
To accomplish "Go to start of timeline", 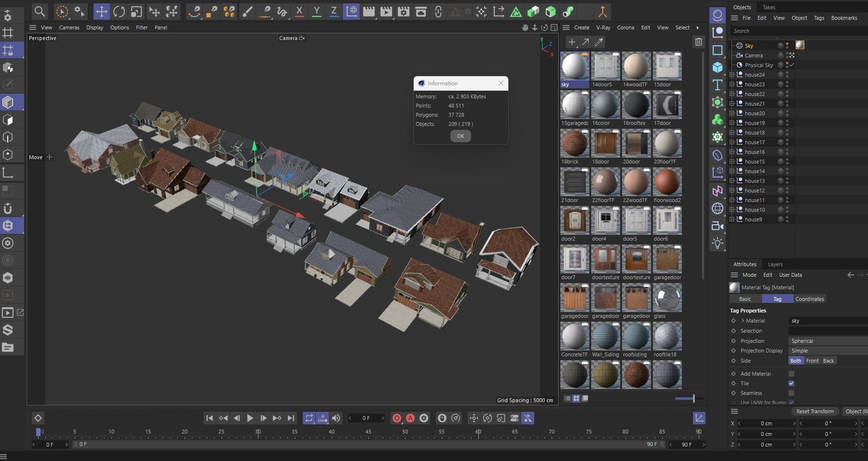I will click(209, 418).
